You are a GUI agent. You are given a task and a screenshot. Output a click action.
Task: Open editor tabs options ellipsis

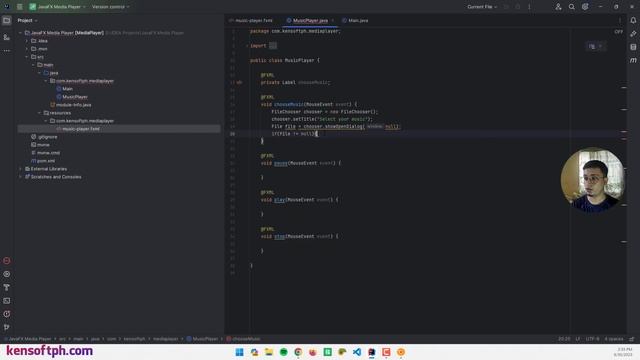[620, 20]
